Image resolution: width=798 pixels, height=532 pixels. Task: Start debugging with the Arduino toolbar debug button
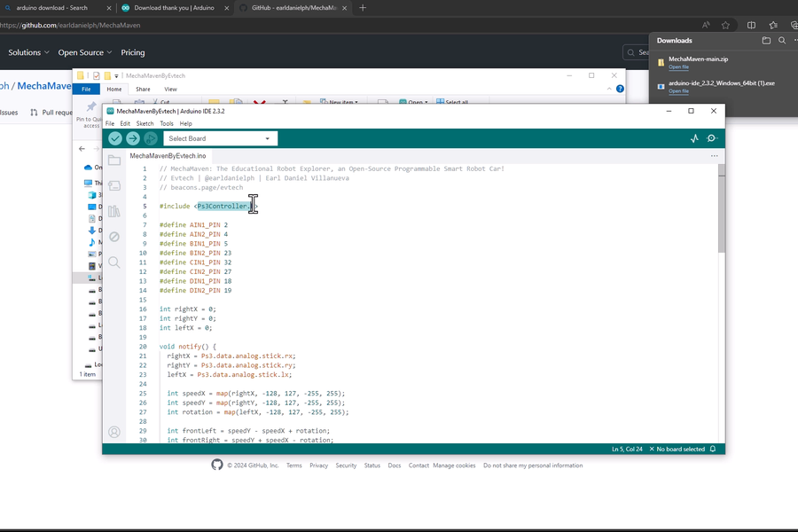151,138
